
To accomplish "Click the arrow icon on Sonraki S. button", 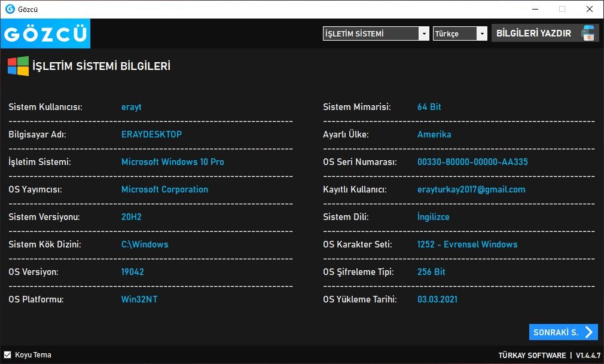I will [589, 332].
